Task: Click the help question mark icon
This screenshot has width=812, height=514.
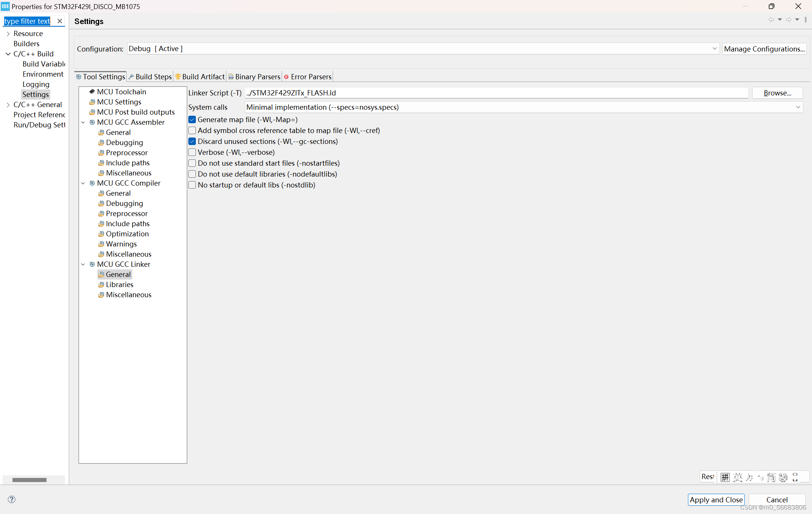Action: pyautogui.click(x=12, y=499)
